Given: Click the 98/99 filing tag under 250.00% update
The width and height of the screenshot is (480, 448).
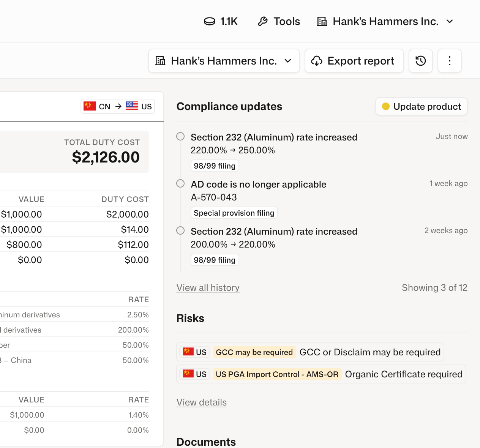Looking at the screenshot, I should coord(215,166).
